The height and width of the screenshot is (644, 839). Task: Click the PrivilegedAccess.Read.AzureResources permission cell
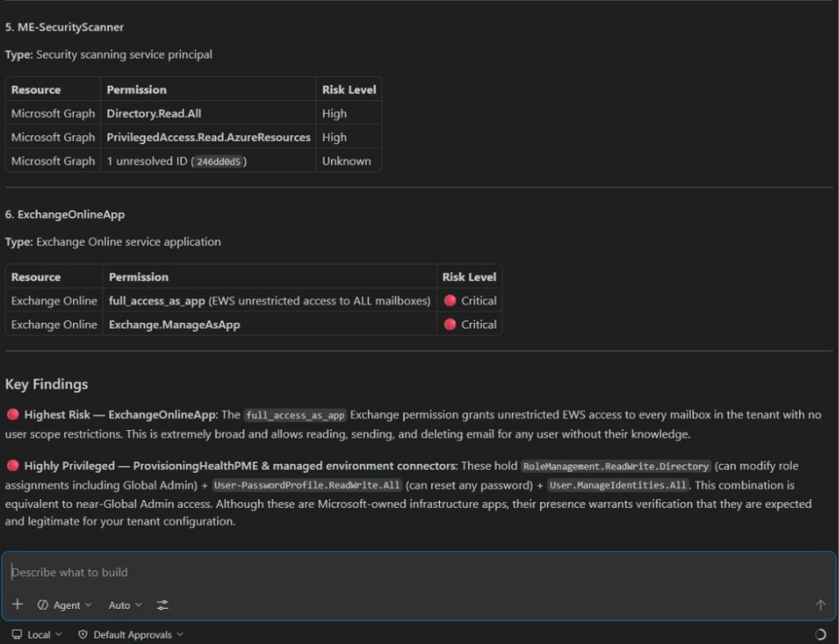click(208, 138)
